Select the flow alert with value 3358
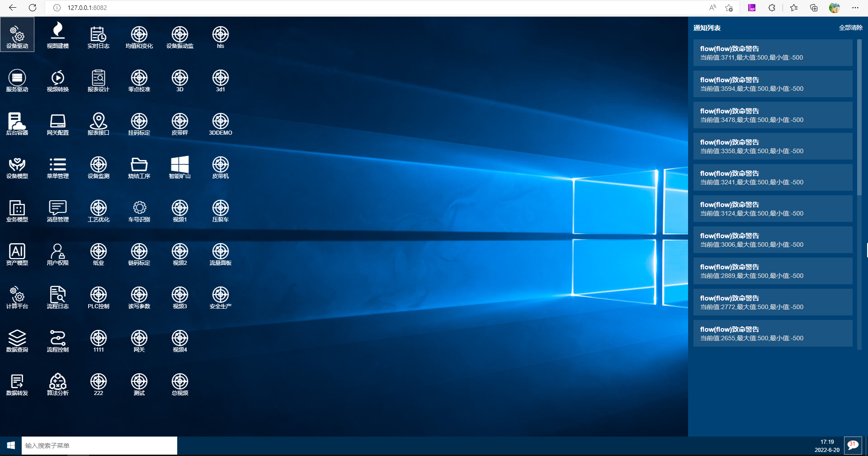The height and width of the screenshot is (456, 868). 773,146
